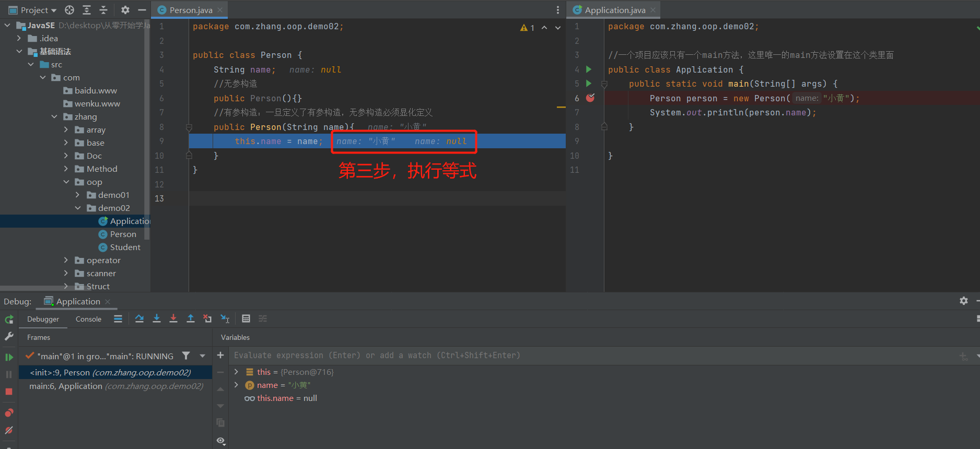Expand 'this' variable in Variables panel
980x449 pixels.
point(236,372)
